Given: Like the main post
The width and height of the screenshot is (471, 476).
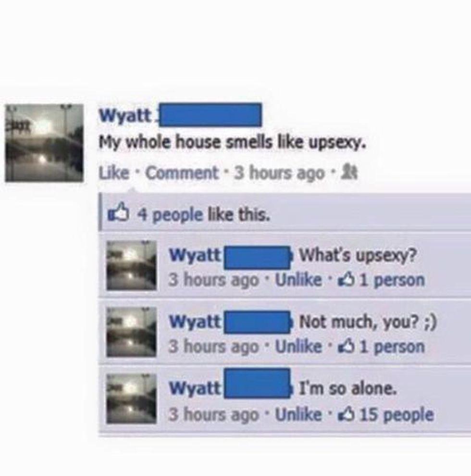Looking at the screenshot, I should (114, 173).
